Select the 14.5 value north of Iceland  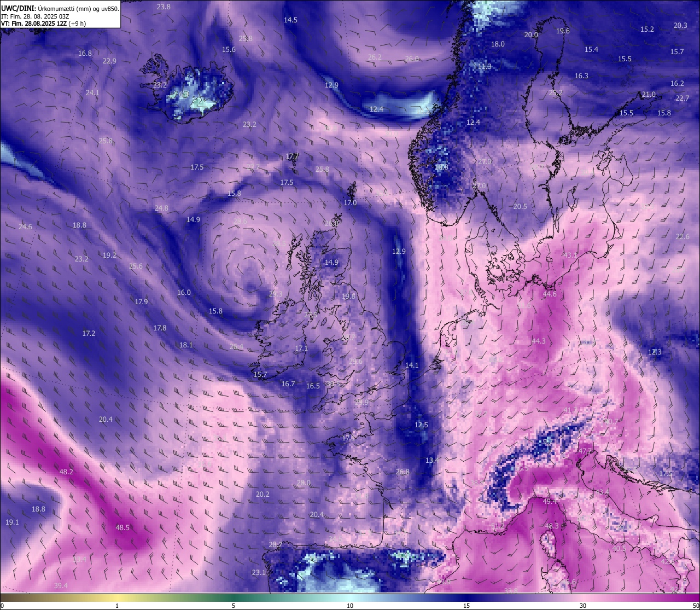(290, 20)
